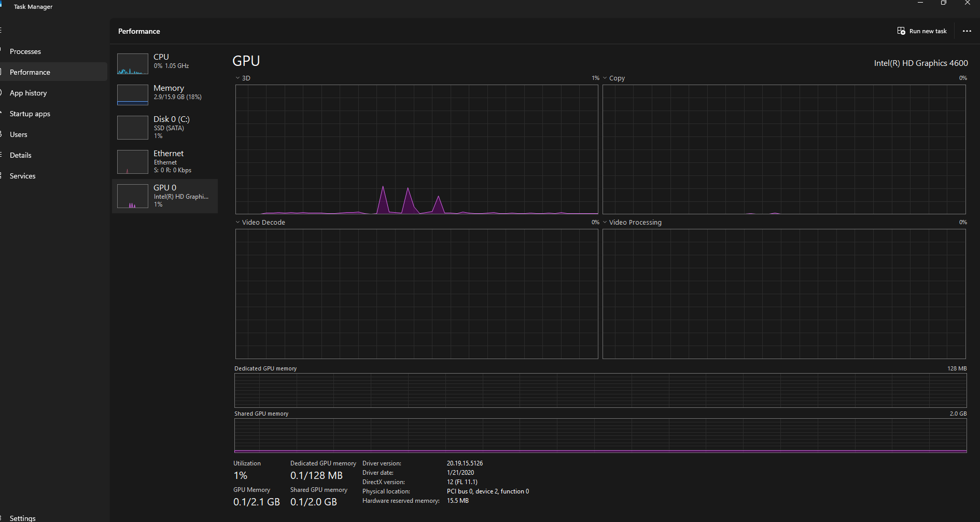
Task: Open the Video Processing engine dropdown
Action: (x=605, y=223)
